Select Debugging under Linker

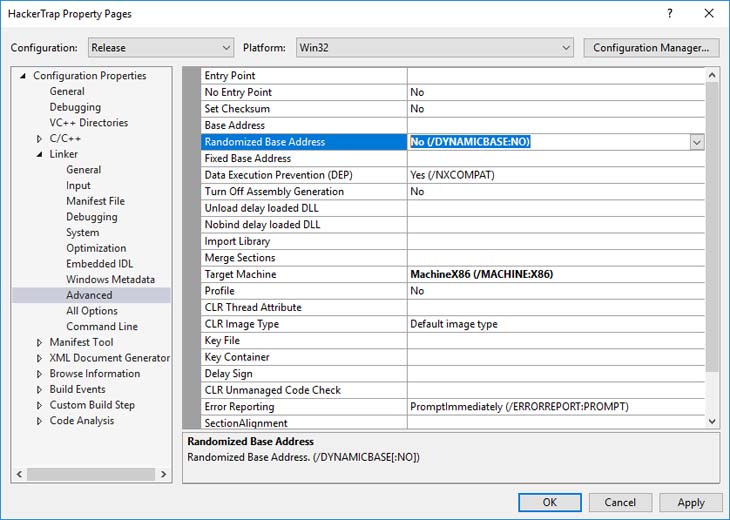(x=92, y=216)
